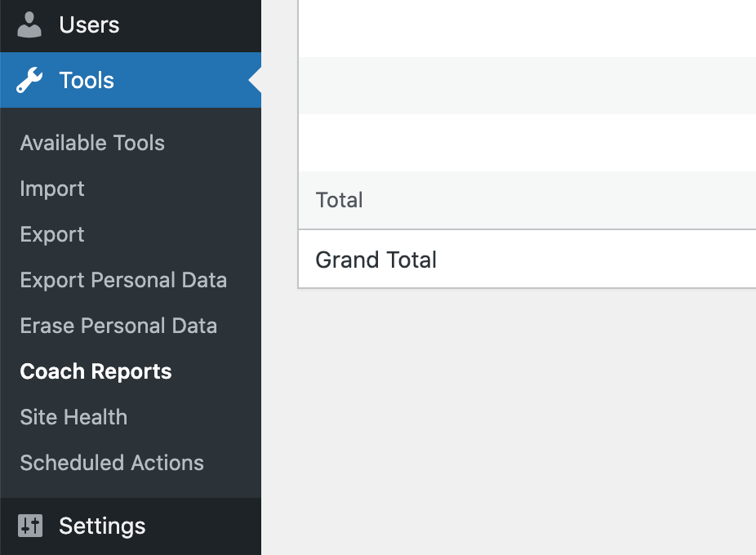Open the Scheduled Actions page
Viewport: 756px width, 555px height.
(x=112, y=463)
